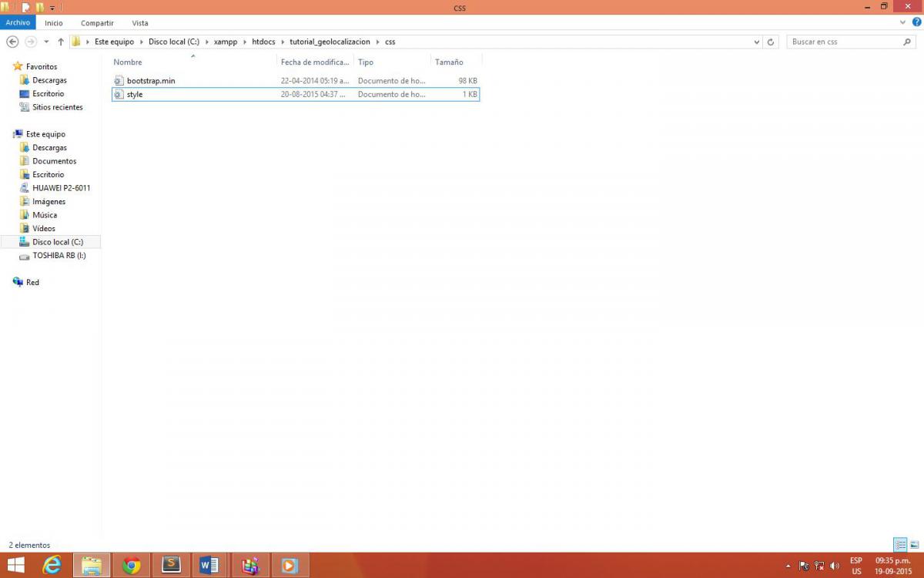Click the Properties quick access icon
This screenshot has width=924, height=578.
(25, 8)
